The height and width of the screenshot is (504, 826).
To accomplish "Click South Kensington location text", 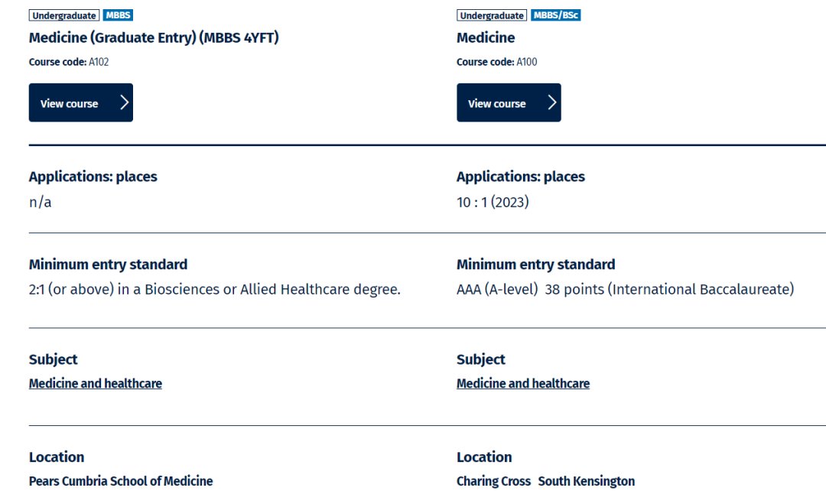I will (587, 481).
